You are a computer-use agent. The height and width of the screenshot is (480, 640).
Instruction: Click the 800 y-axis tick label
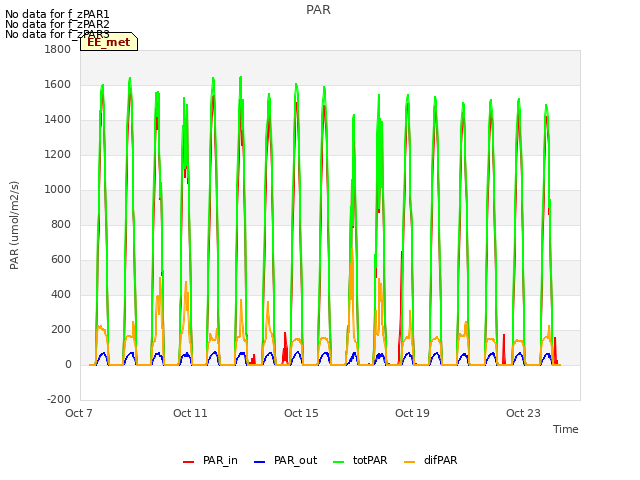[61, 224]
